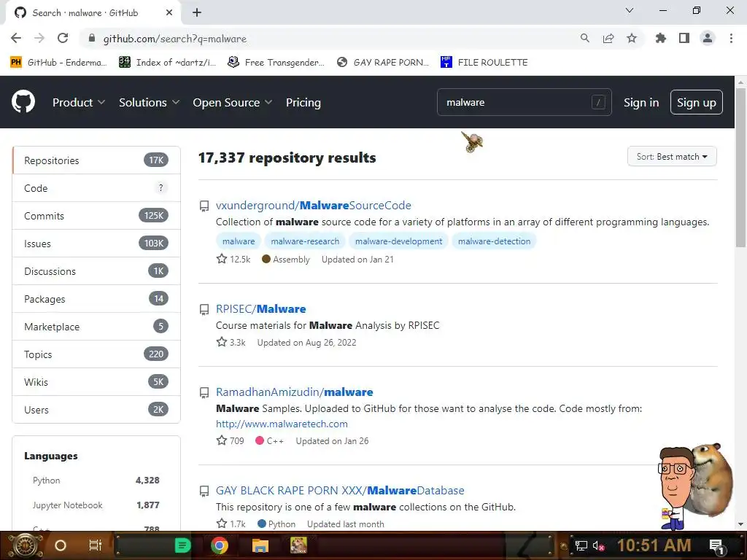This screenshot has height=560, width=747.
Task: Star the RamadhanAmizudin malware repository
Action: click(222, 440)
